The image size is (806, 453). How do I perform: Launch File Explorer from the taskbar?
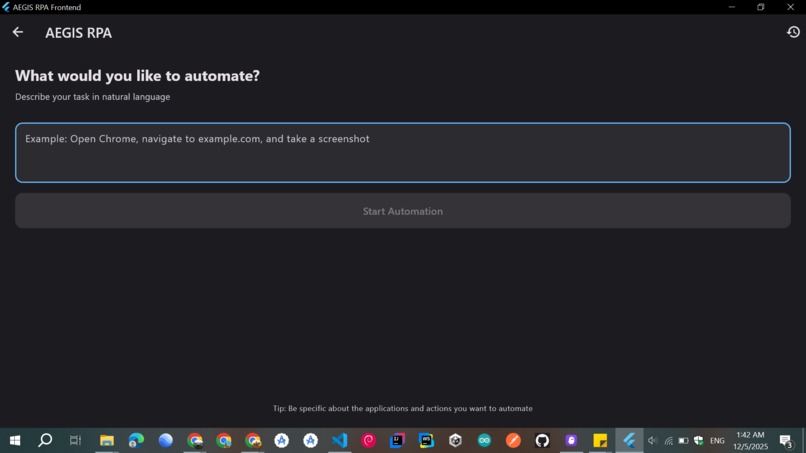click(107, 440)
